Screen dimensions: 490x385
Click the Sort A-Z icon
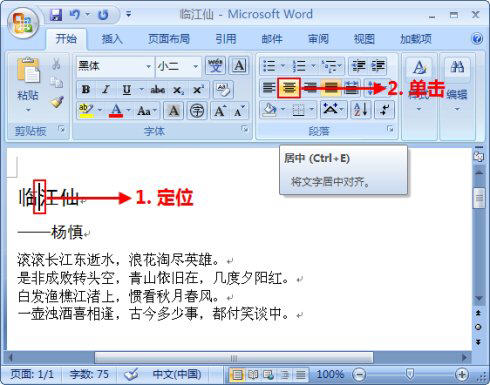click(x=361, y=110)
